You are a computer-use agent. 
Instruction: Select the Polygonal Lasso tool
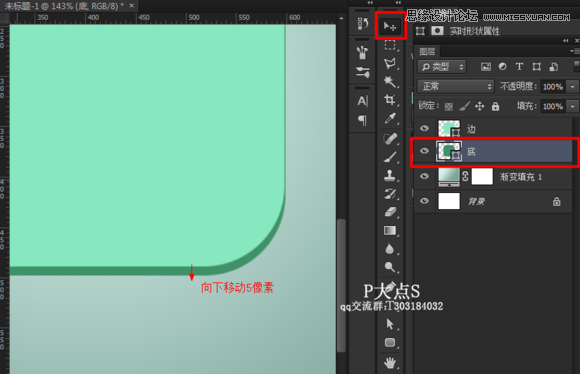(x=390, y=63)
